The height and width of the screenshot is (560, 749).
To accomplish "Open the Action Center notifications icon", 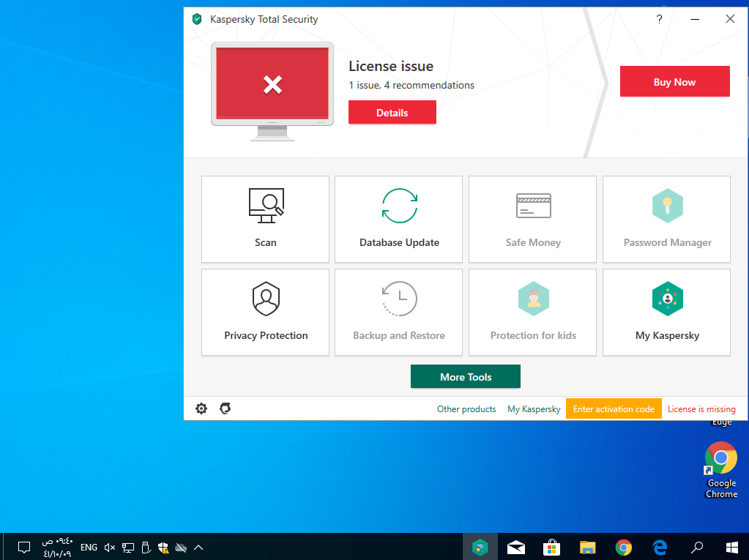I will pos(24,547).
